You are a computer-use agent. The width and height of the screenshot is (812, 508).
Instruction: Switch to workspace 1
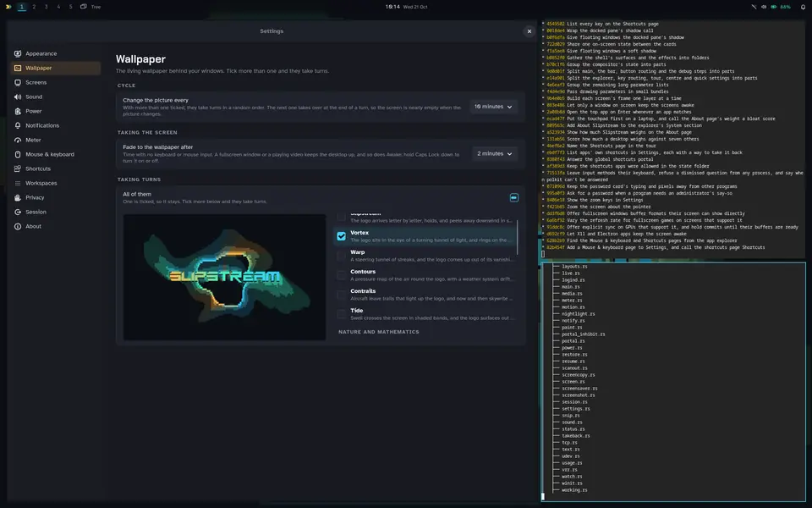21,7
